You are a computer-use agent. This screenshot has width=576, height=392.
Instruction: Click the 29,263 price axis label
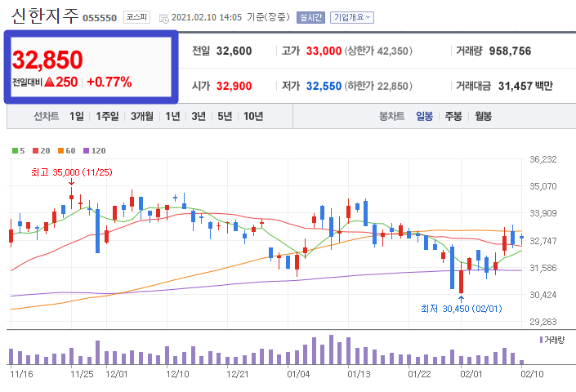[x=543, y=322]
